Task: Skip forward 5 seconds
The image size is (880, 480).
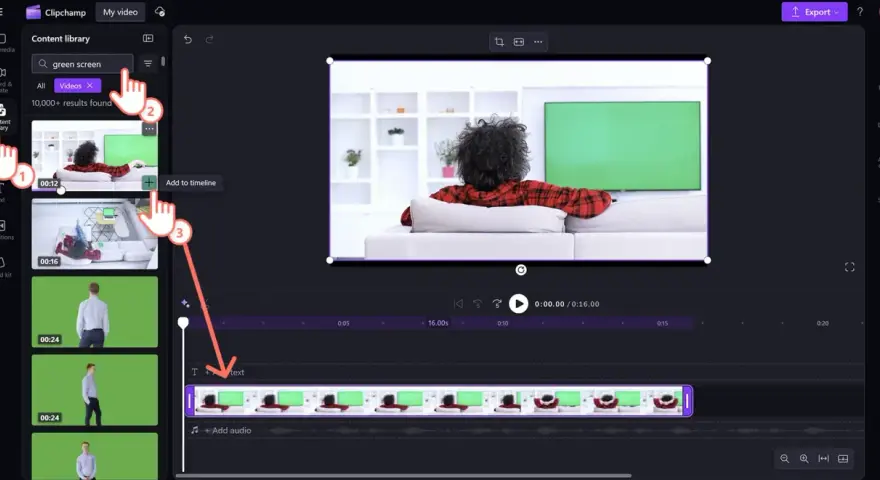Action: 497,304
